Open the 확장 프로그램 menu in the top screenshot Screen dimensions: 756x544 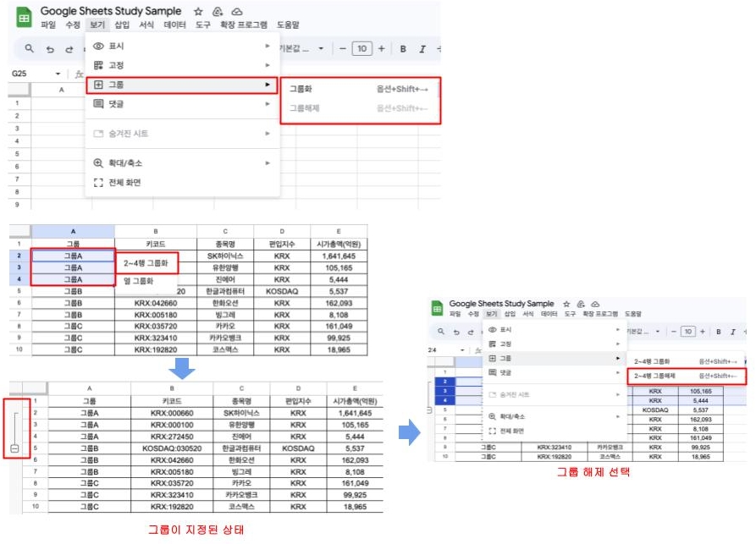click(244, 25)
